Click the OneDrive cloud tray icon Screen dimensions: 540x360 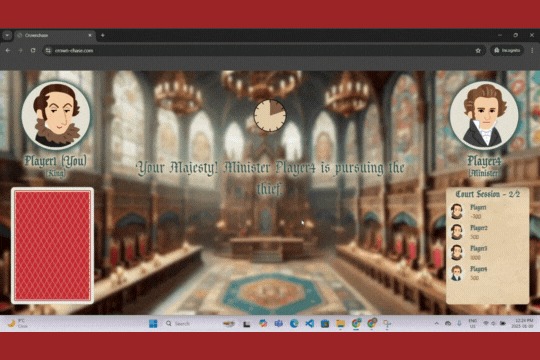pos(448,323)
